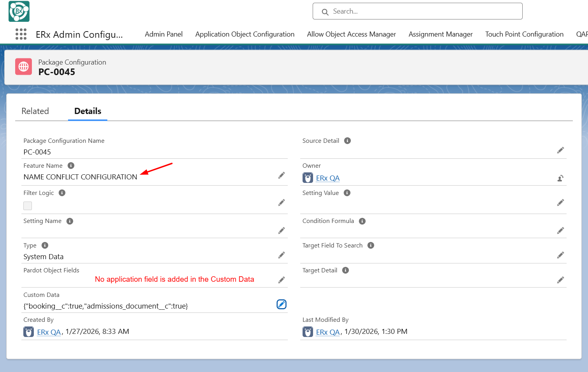Toggle the Filter Logic checkbox
This screenshot has width=588, height=372.
[x=28, y=206]
